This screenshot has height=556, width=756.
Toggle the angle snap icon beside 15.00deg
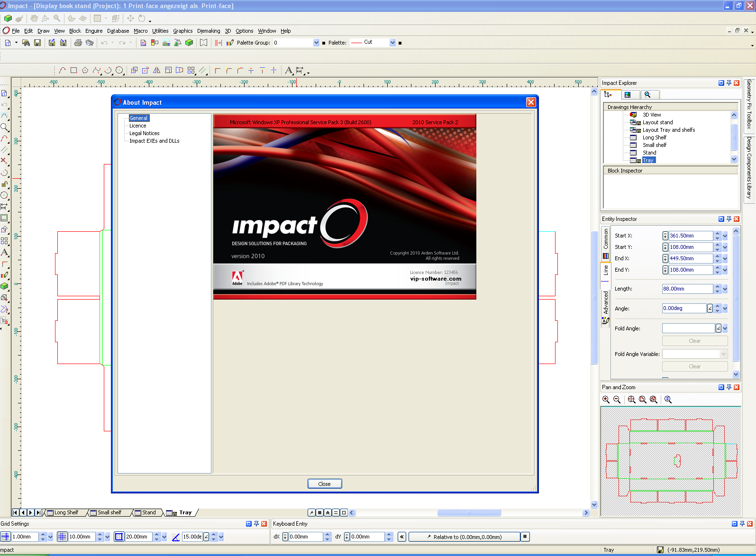[176, 537]
